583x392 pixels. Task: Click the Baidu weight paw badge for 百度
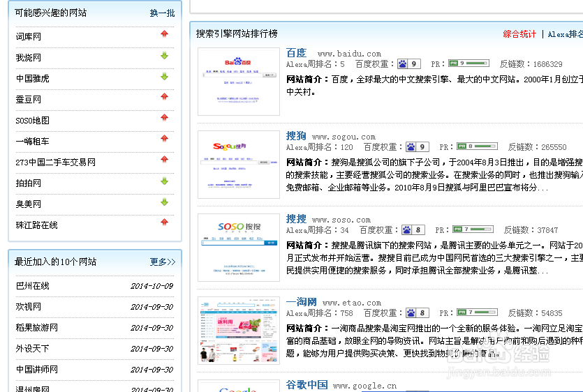(409, 64)
